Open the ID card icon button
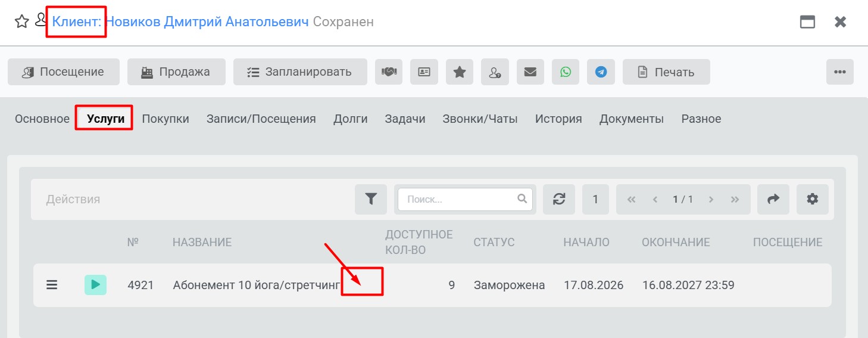The image size is (868, 338). tap(424, 72)
